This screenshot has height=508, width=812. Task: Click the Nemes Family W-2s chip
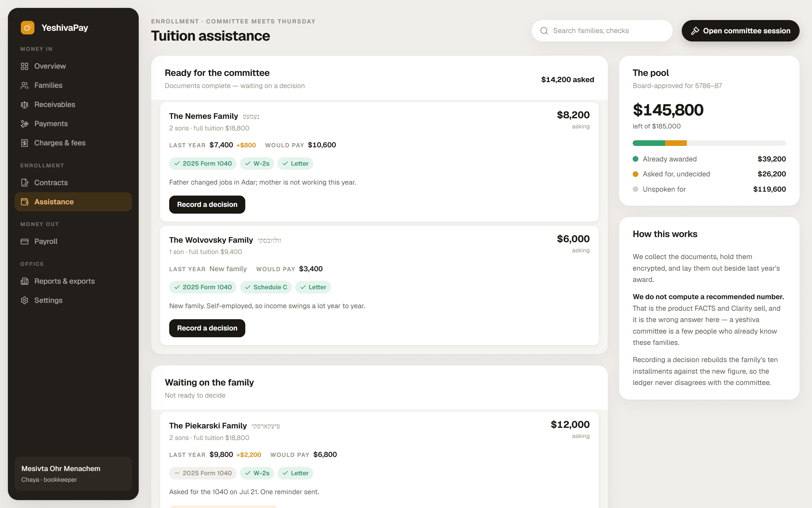pyautogui.click(x=257, y=164)
